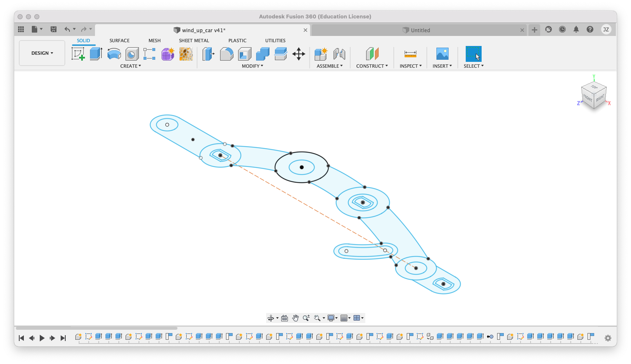Select the Revolve tool

114,54
